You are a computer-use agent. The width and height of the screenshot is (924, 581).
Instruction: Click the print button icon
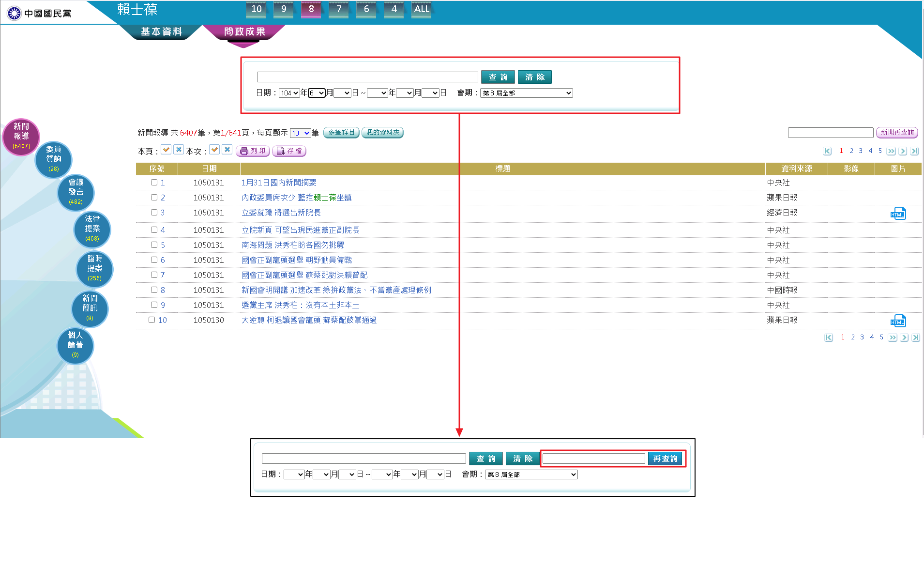(x=253, y=151)
